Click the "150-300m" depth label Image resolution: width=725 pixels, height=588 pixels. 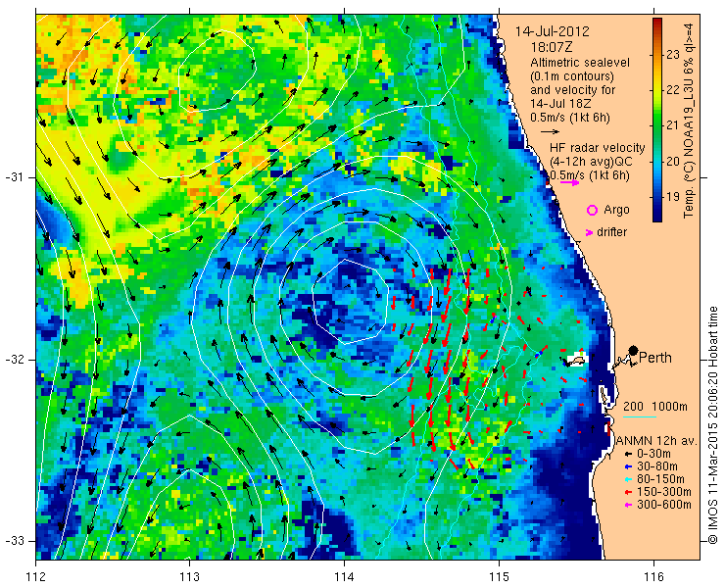click(664, 492)
